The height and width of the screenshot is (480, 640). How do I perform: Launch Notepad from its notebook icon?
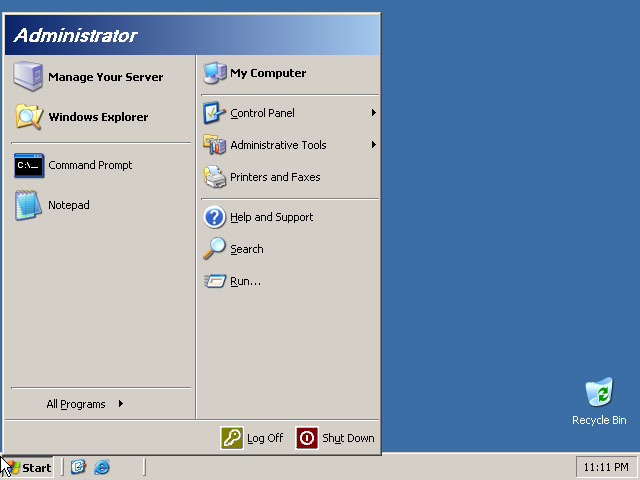28,205
